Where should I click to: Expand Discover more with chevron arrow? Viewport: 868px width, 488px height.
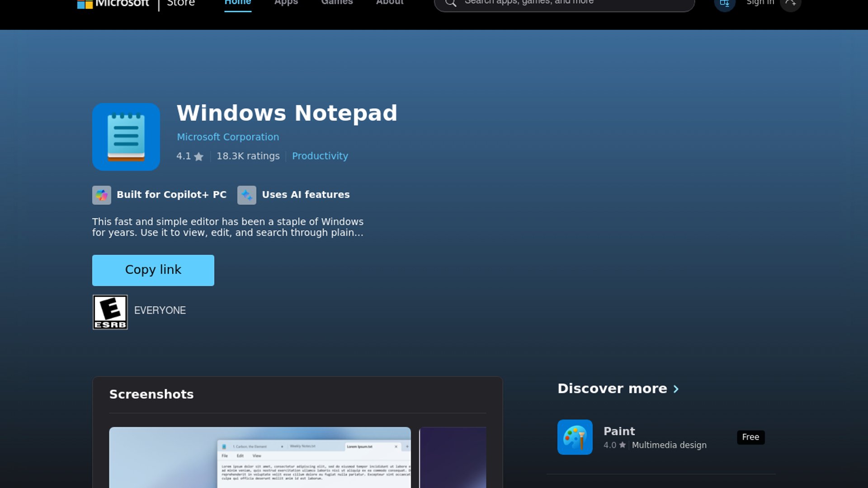coord(676,389)
